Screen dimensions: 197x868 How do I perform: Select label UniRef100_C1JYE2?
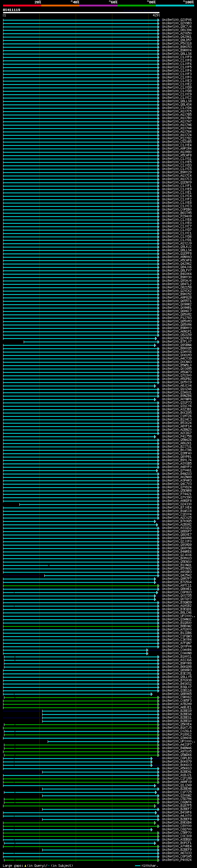[x=177, y=84]
